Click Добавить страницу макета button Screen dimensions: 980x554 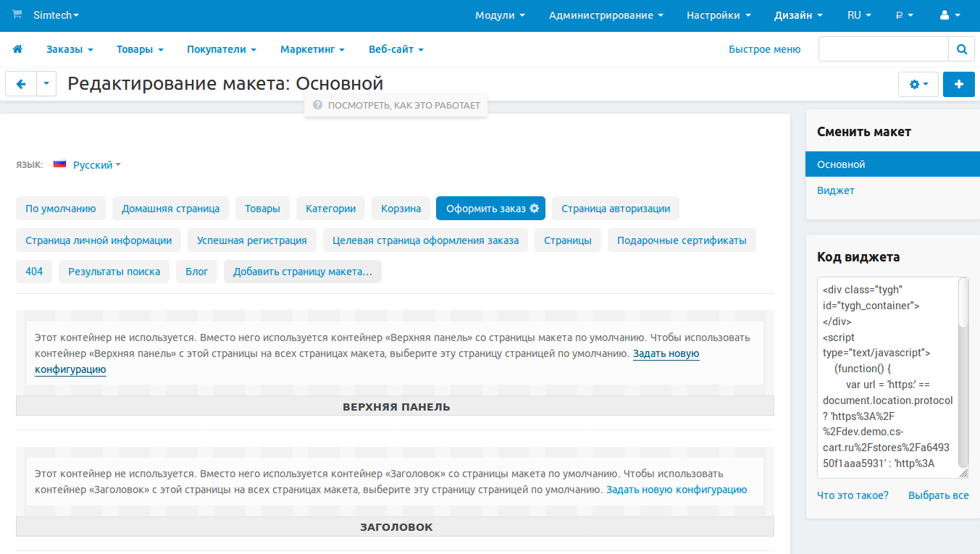pyautogui.click(x=302, y=272)
